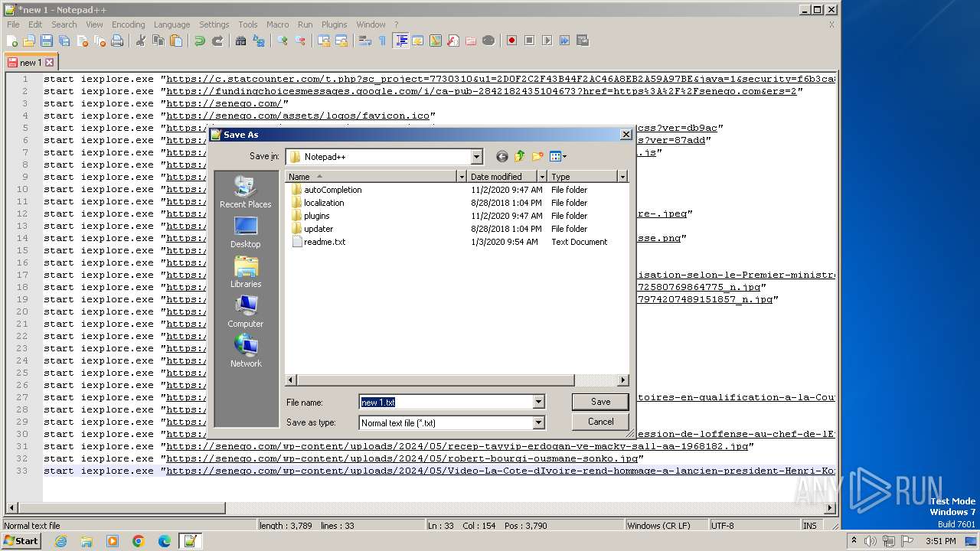Click the macro Playback icon
980x551 pixels.
click(547, 41)
